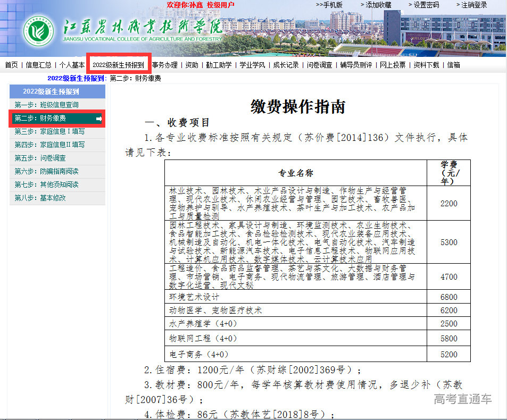Open the 事务办理 menu
The image size is (507, 420).
[x=165, y=65]
